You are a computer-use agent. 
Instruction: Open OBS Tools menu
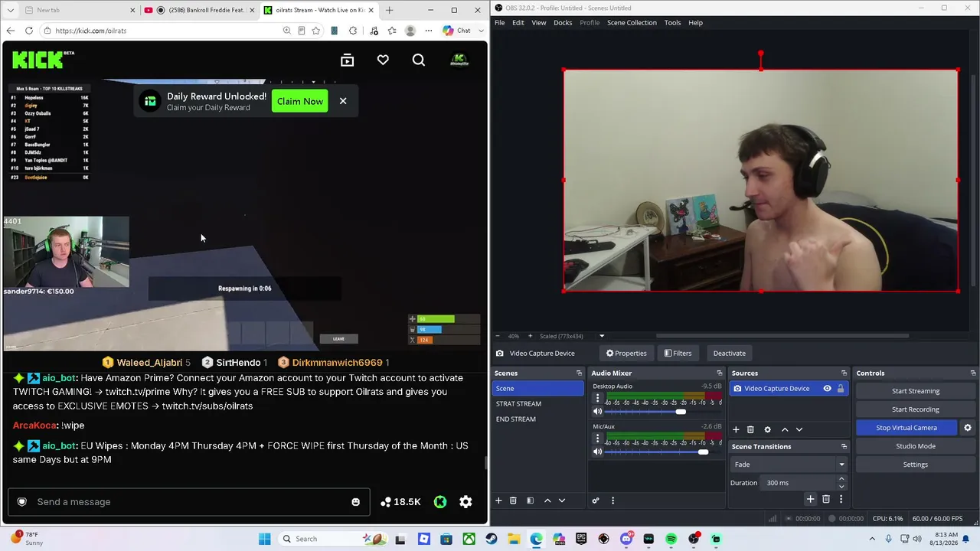point(672,23)
